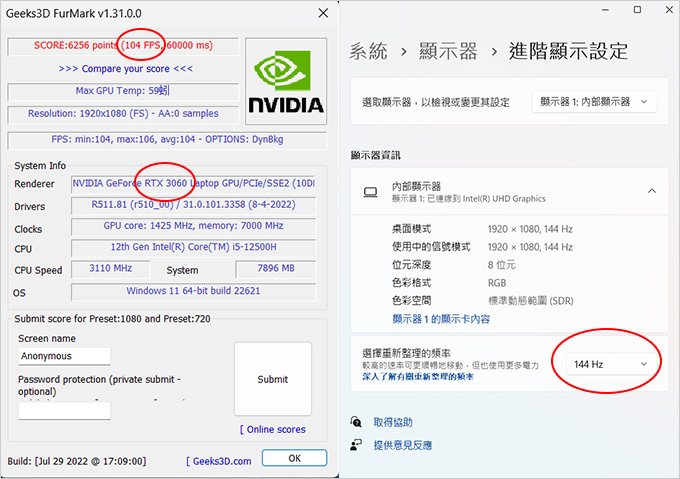Minimize the Settings window

[605, 10]
